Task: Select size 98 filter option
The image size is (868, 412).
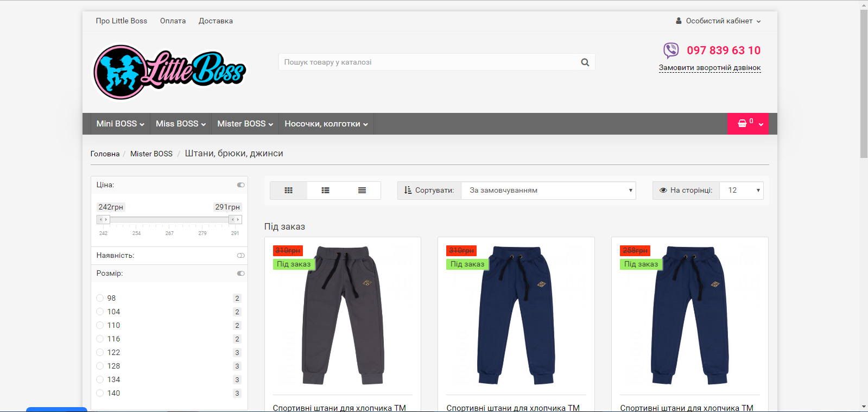Action: click(x=100, y=298)
